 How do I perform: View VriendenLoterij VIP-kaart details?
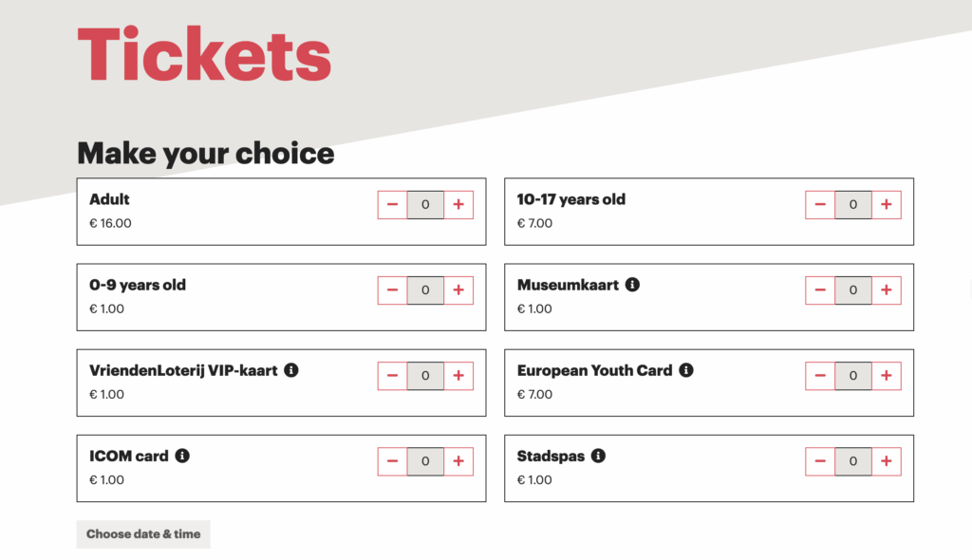click(292, 370)
